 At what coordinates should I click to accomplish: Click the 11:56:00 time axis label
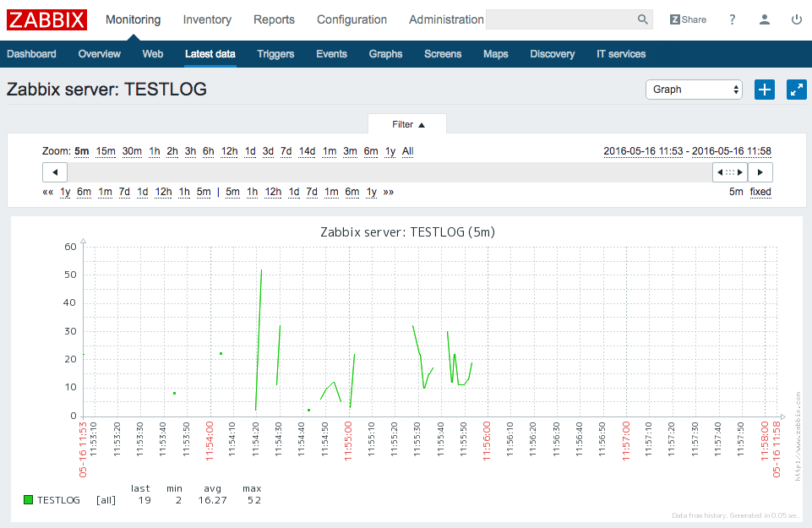click(487, 440)
